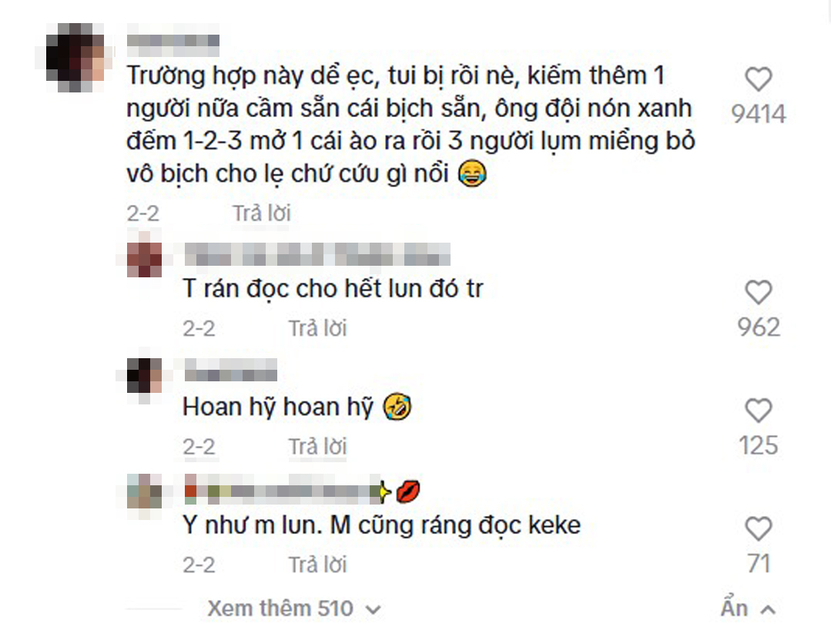Open the top commenter's blurred username
The image size is (831, 644).
coord(173,42)
